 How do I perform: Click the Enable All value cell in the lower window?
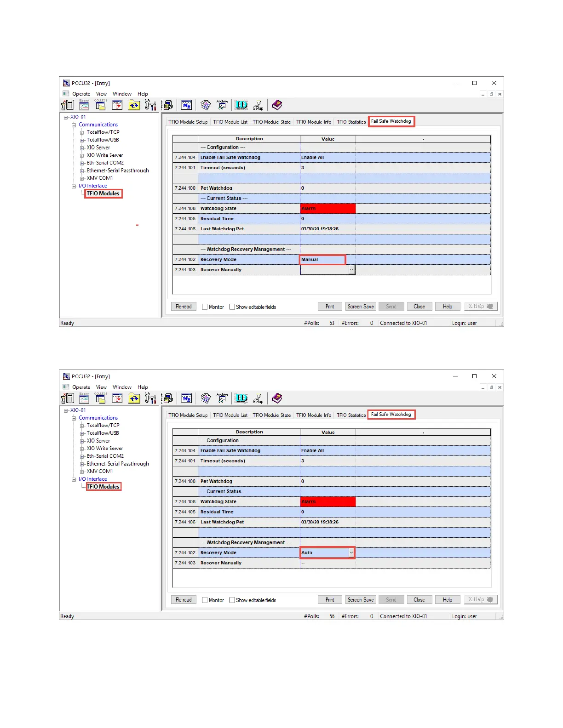[x=328, y=451]
